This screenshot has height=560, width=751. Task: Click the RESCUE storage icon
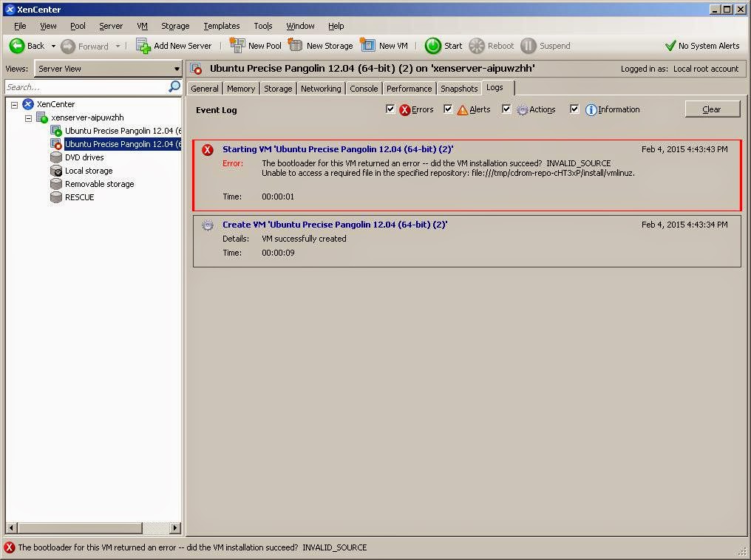56,197
